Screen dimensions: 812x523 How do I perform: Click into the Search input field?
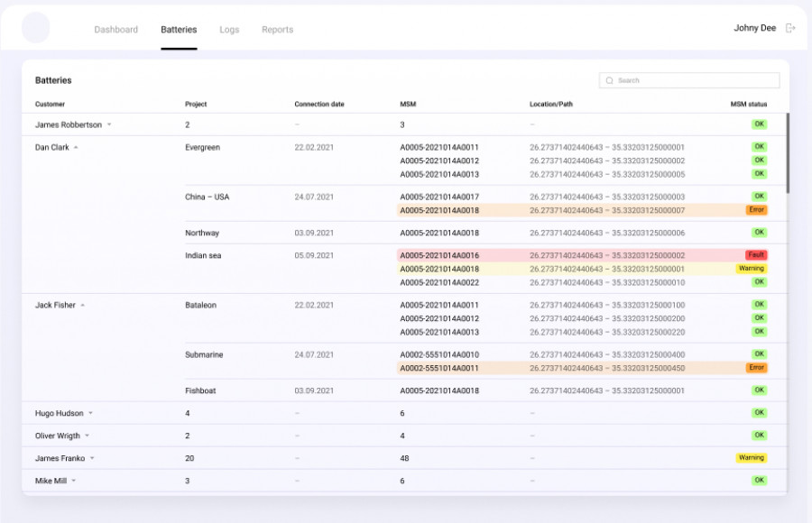(695, 80)
